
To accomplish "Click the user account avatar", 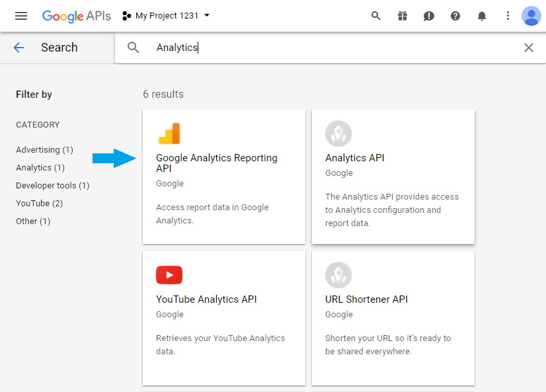I will (x=531, y=16).
